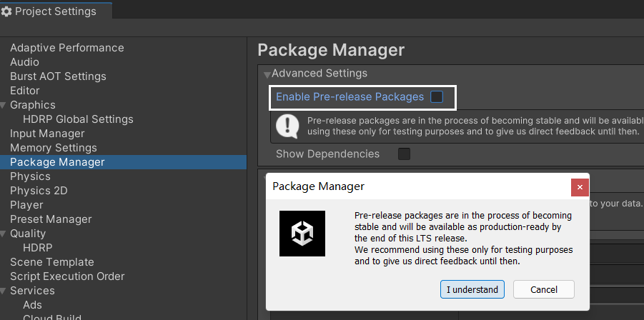Click the I understand button
Viewport: 644px width, 320px height.
tap(472, 289)
